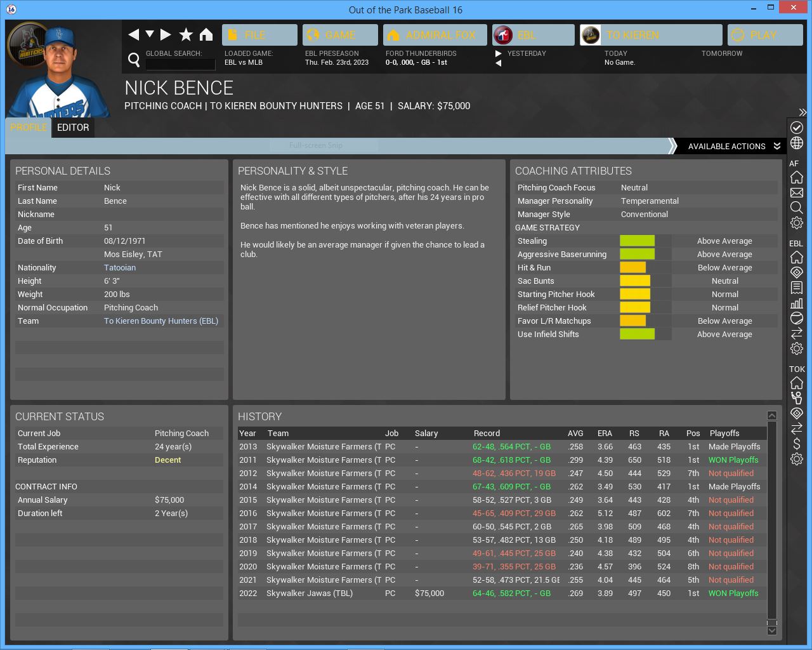The image size is (812, 650).
Task: Open the Tatooian nationality link
Action: [120, 268]
